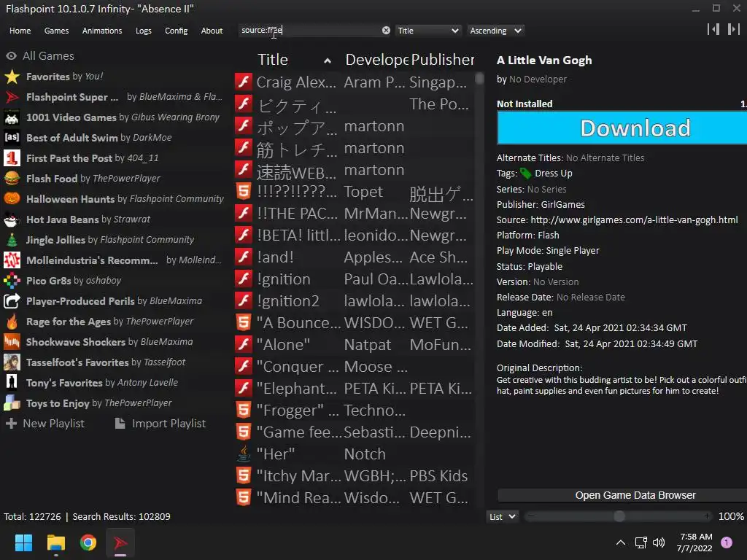Select the !!THE PAC... game row
The image size is (747, 560).
tap(355, 214)
